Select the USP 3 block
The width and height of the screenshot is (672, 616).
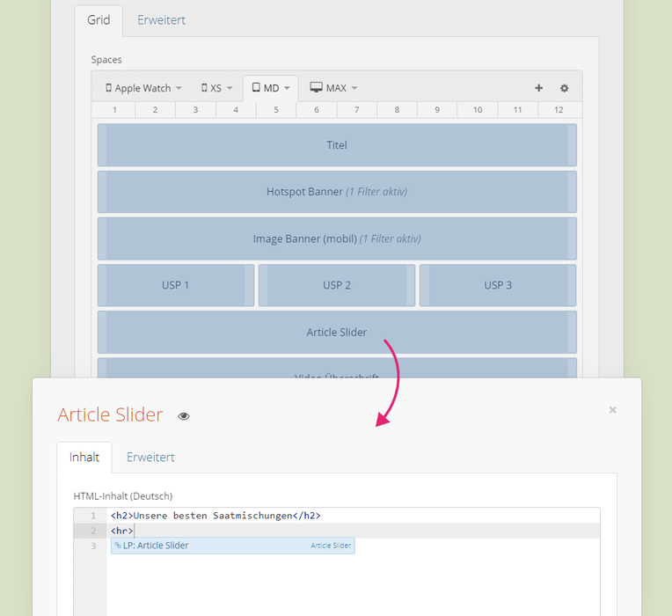pyautogui.click(x=498, y=285)
